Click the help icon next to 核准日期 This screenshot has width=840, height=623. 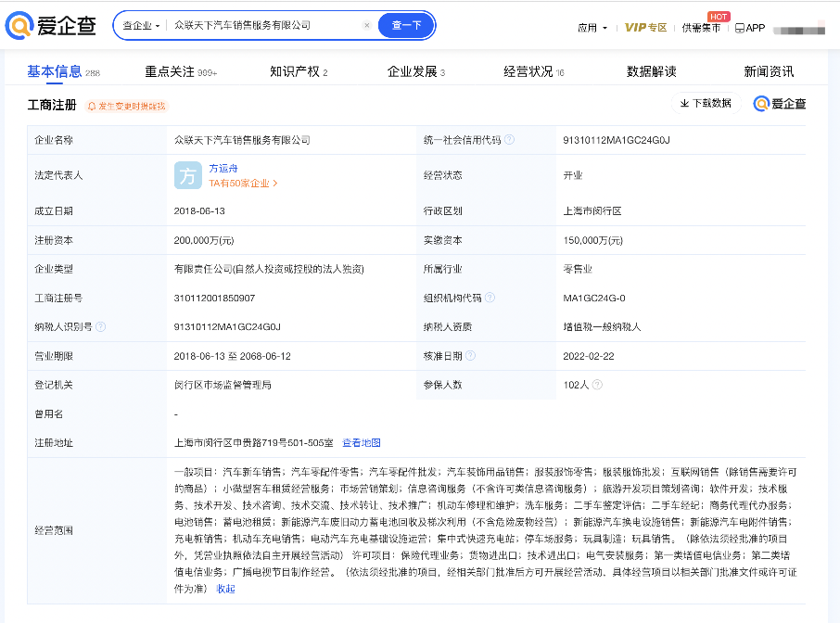pos(470,356)
